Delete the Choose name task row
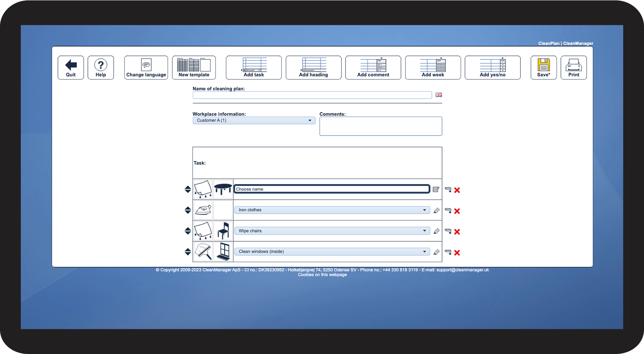 point(457,190)
